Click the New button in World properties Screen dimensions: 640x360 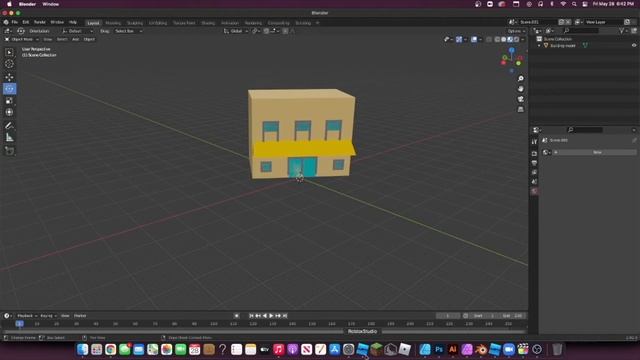pyautogui.click(x=597, y=152)
